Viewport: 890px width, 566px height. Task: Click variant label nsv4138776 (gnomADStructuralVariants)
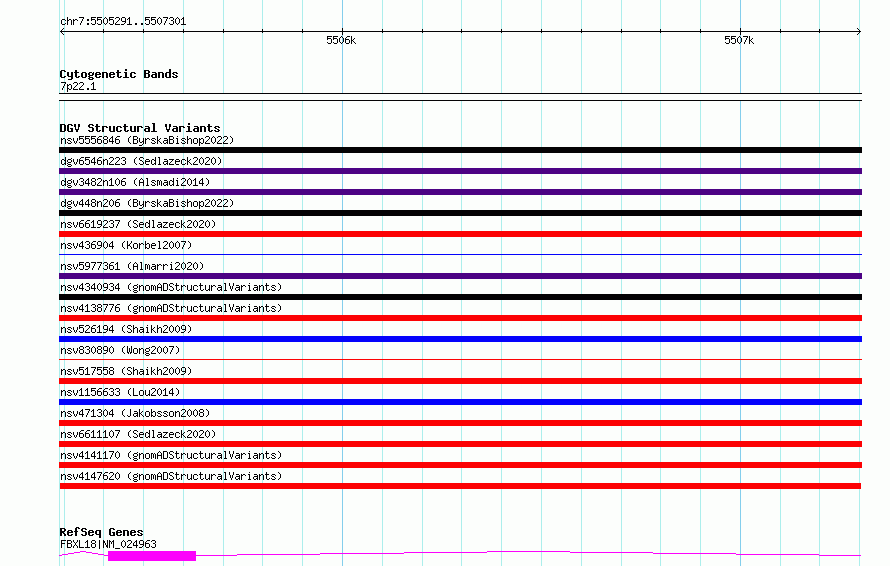click(x=171, y=308)
